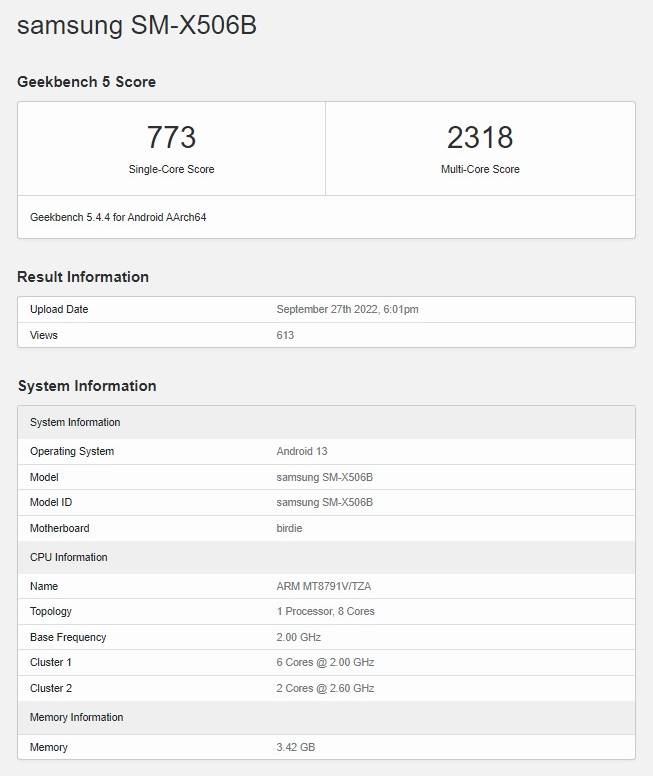The height and width of the screenshot is (776, 653).
Task: Click the 'samsung SM-X506B' page title
Action: [x=137, y=25]
